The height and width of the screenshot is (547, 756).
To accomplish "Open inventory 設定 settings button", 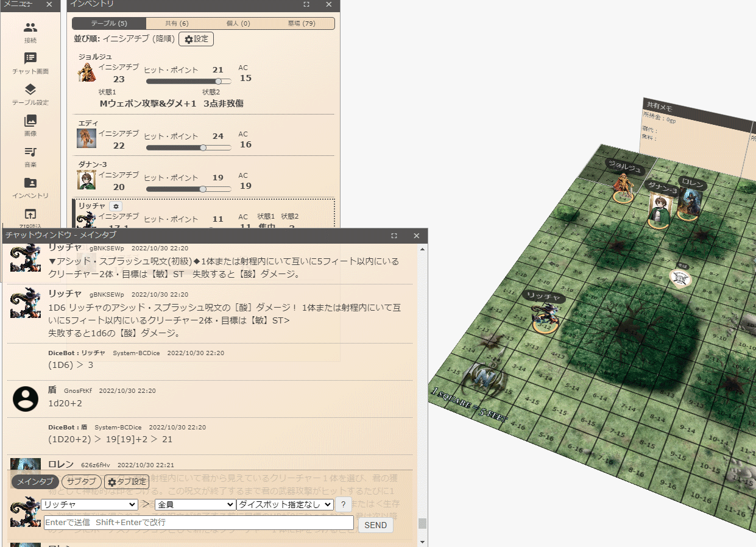I will 196,39.
